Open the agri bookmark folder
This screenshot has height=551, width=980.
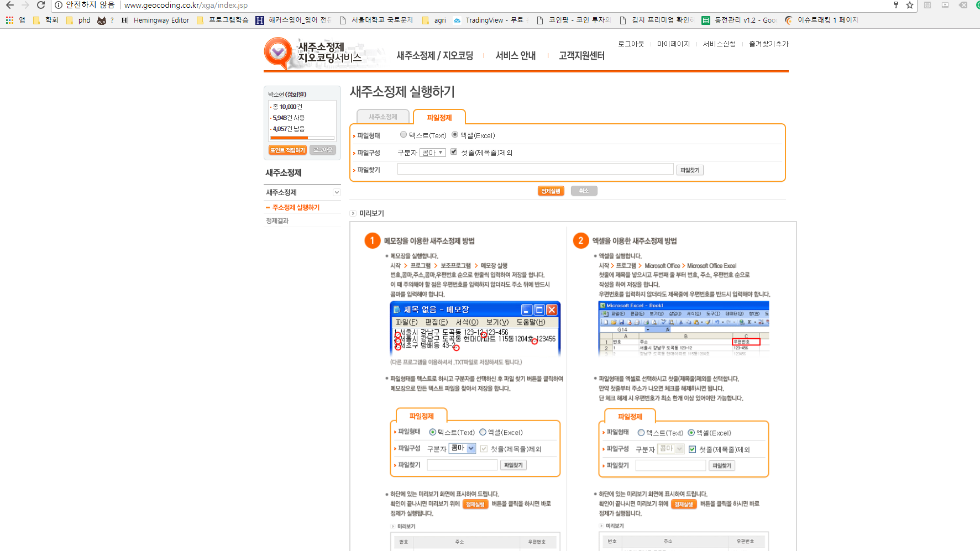coord(434,20)
